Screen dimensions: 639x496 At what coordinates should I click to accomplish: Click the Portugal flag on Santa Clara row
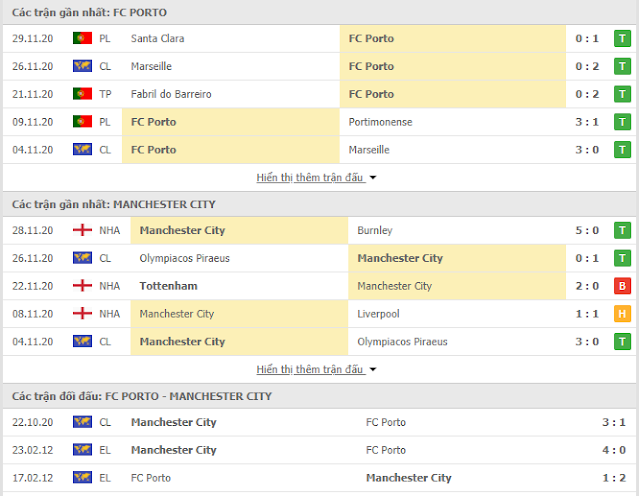(x=82, y=38)
